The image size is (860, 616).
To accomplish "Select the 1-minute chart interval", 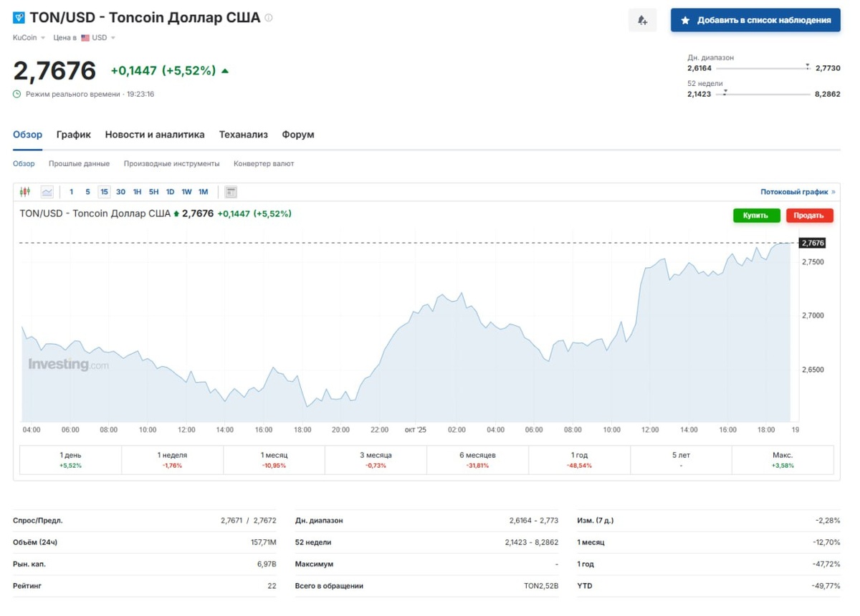I will 71,192.
